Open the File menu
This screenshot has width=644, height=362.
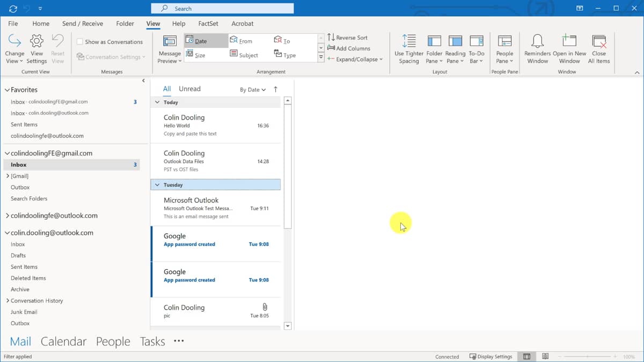click(13, 24)
